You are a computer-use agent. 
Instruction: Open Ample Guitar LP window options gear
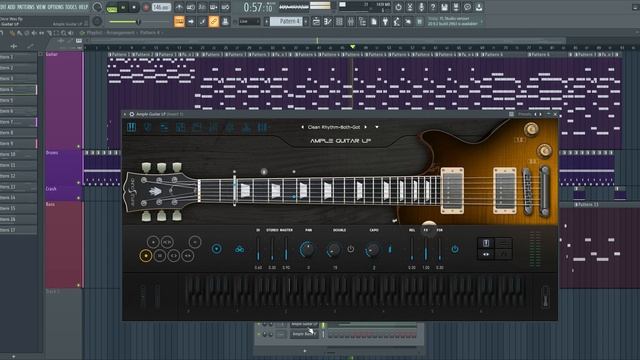click(132, 114)
